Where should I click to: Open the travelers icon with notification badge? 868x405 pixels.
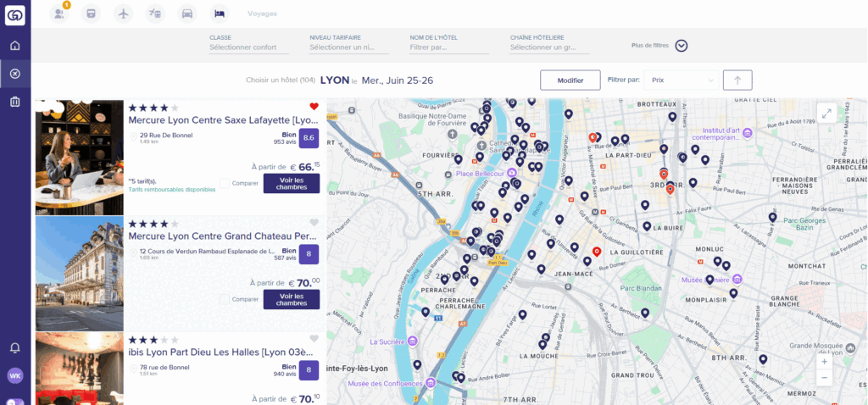pyautogui.click(x=58, y=14)
